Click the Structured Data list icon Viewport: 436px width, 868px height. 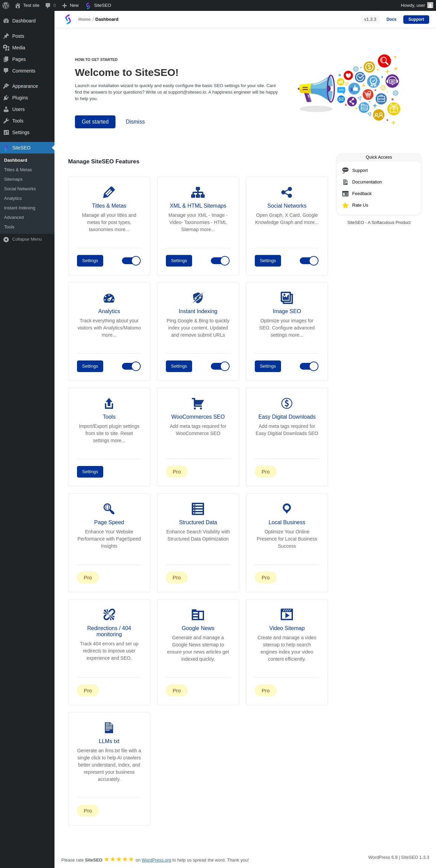pos(198,509)
